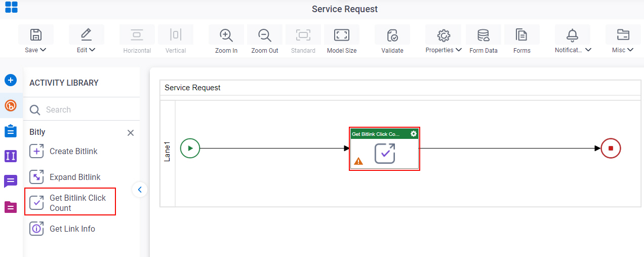This screenshot has width=644, height=257.
Task: Click the green start event node
Action: 190,149
